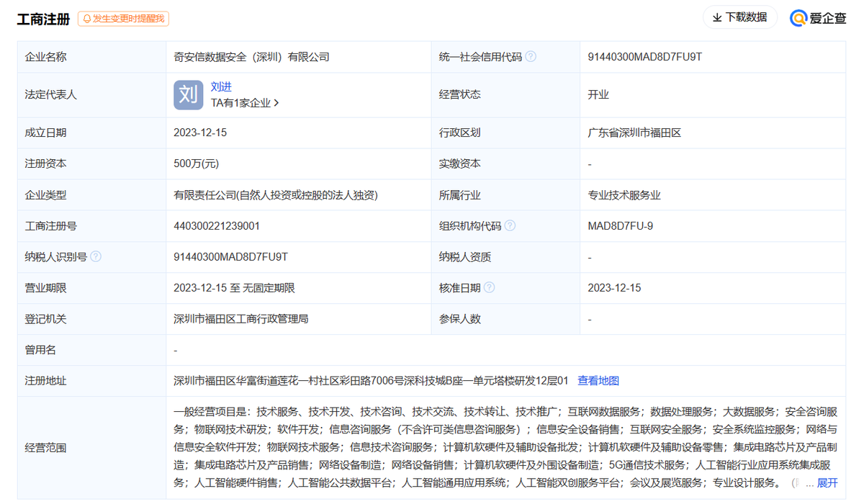864x504 pixels.
Task: Enable 发生变更时提醒我 change alerts
Action: (123, 19)
